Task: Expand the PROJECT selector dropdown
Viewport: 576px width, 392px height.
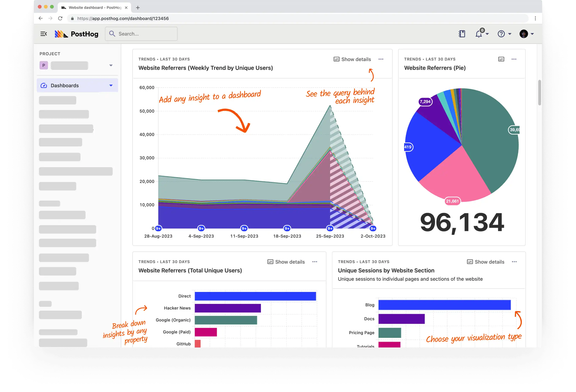Action: point(111,66)
